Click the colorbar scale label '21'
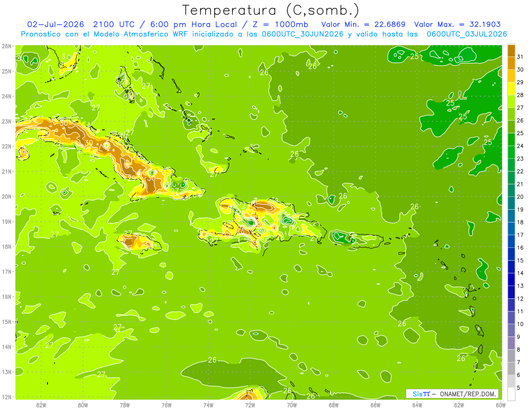 click(x=520, y=184)
